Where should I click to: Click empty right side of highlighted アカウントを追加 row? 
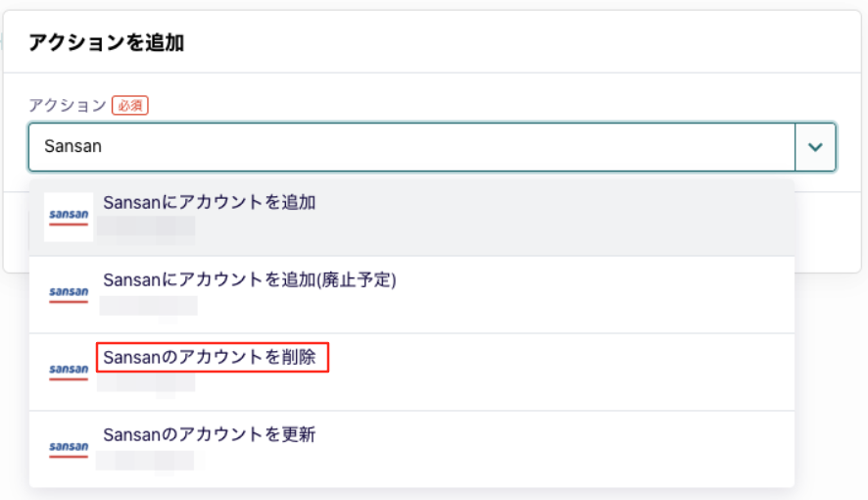click(554, 217)
